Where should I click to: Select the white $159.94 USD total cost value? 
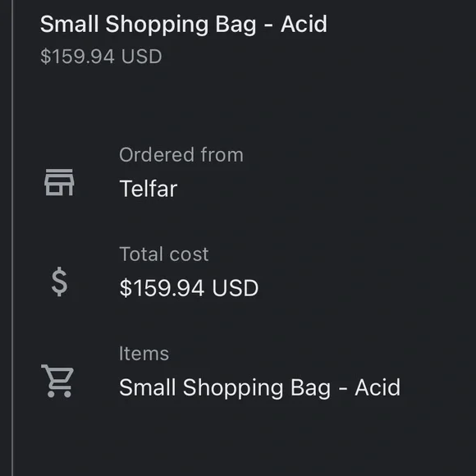point(189,288)
